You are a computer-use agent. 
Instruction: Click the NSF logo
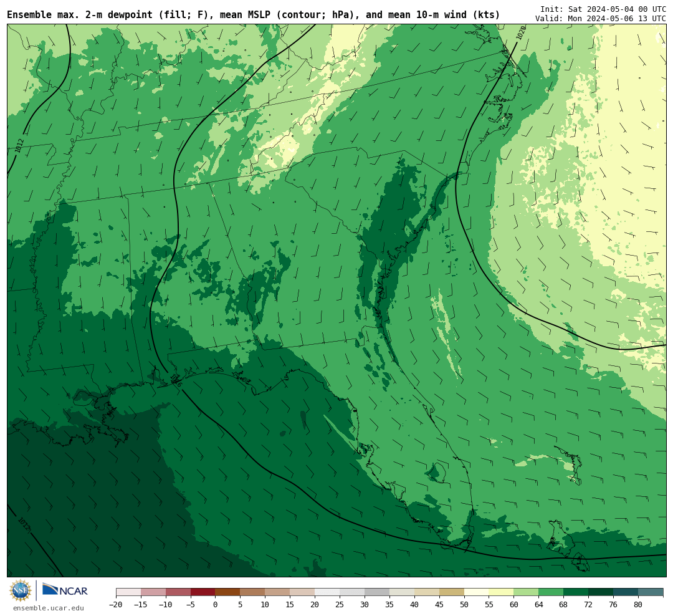[21, 590]
